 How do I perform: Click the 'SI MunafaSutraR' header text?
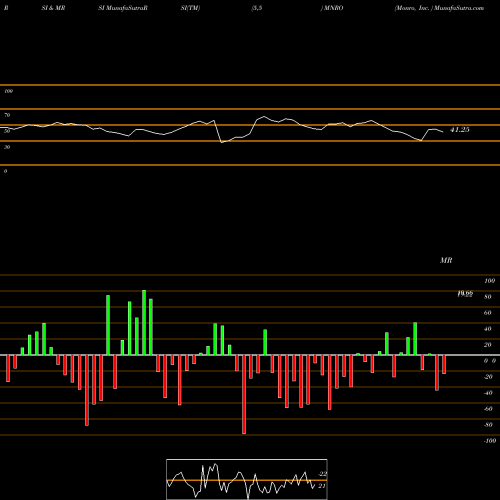(x=123, y=8)
